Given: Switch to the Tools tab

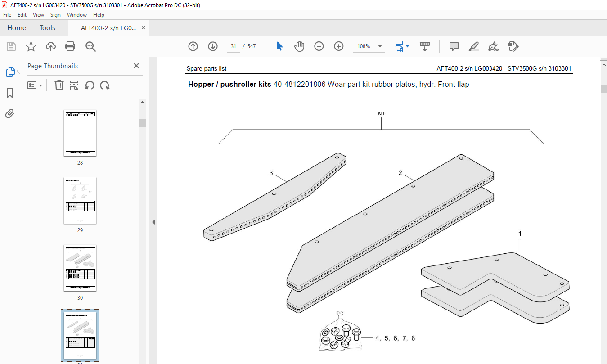Looking at the screenshot, I should coord(47,28).
